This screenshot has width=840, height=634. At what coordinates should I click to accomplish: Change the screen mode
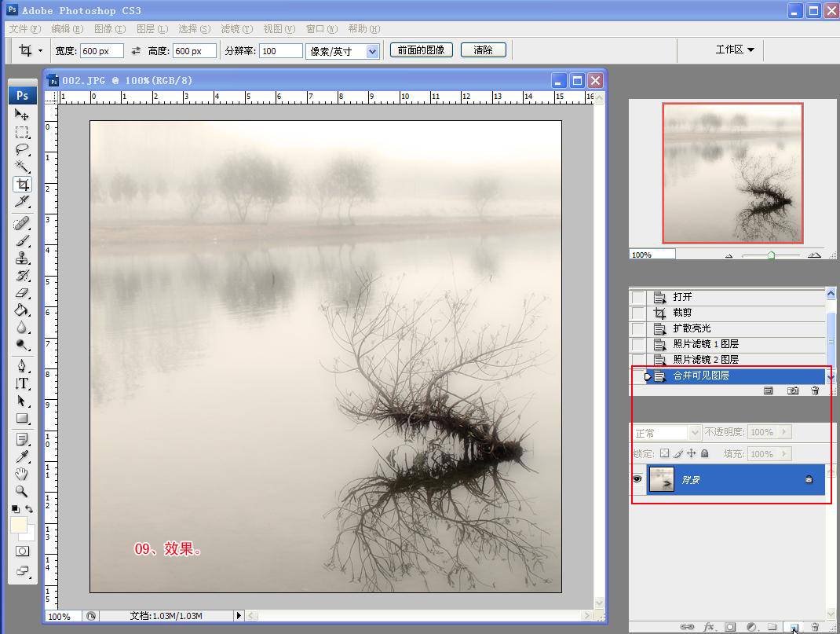pos(22,571)
